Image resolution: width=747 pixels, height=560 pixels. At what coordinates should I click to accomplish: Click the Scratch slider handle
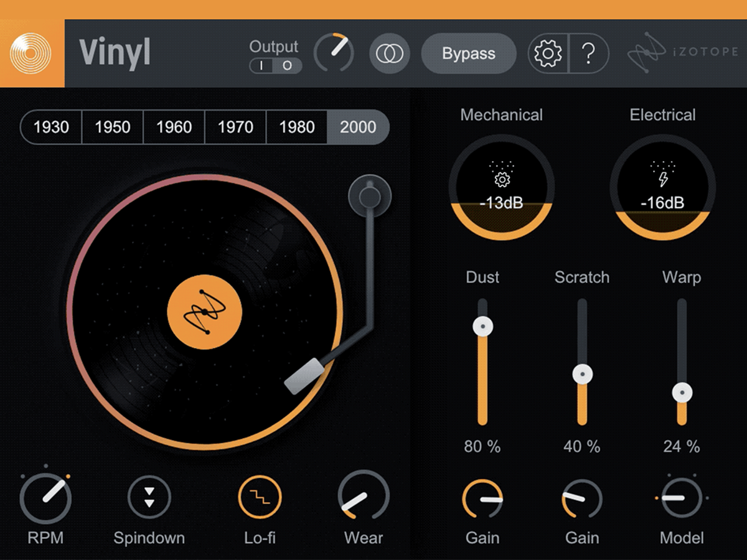click(582, 375)
